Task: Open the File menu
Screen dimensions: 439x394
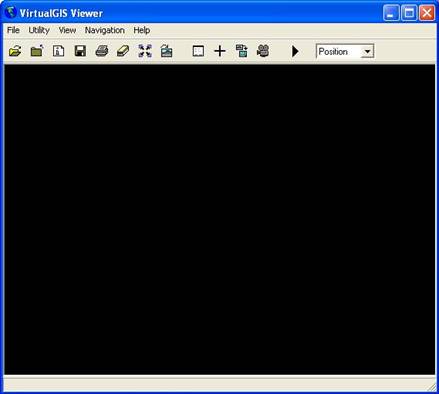Action: tap(13, 30)
